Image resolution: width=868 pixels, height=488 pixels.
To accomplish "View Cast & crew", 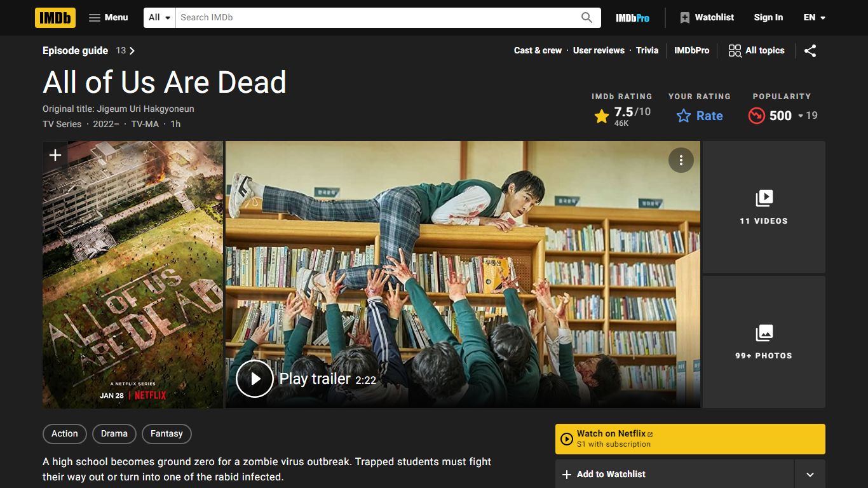I will [x=538, y=51].
